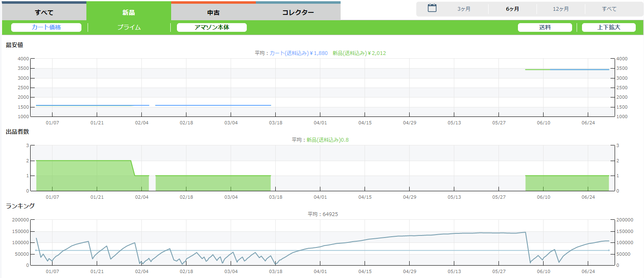Viewport: 644px width, 278px height.
Task: Click the ranking line plateau near 05/13
Action: 454,233
